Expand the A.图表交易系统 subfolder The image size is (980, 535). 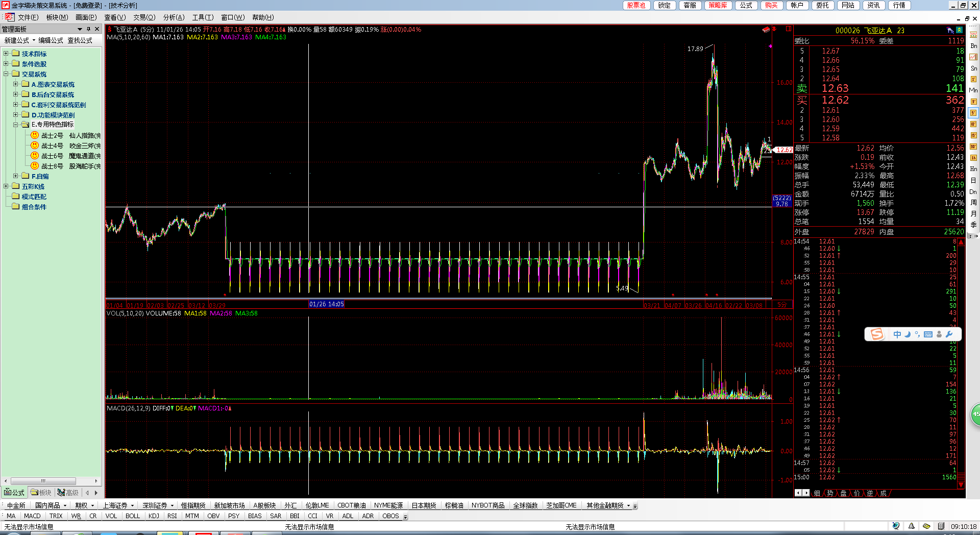(16, 84)
